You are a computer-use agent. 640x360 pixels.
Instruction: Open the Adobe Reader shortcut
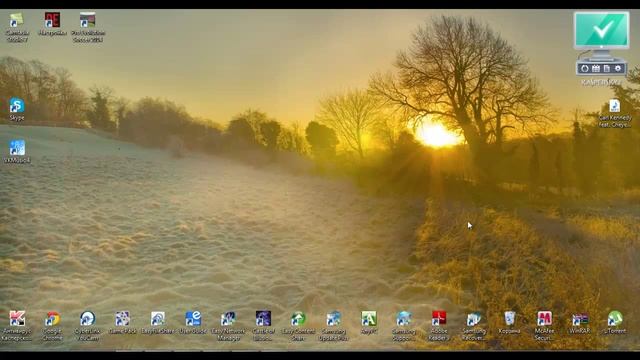click(439, 325)
